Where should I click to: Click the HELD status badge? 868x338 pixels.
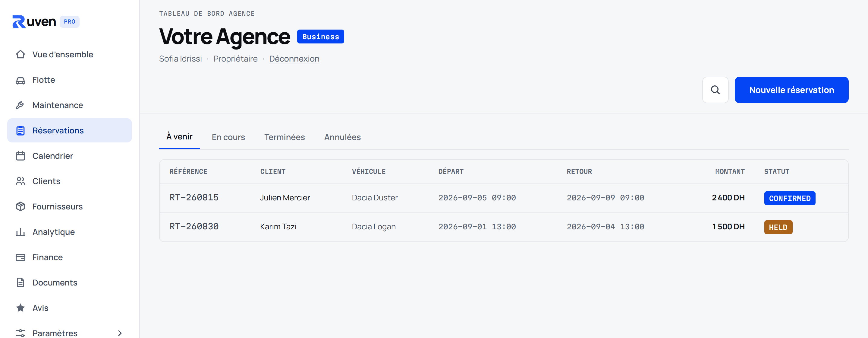pyautogui.click(x=778, y=227)
